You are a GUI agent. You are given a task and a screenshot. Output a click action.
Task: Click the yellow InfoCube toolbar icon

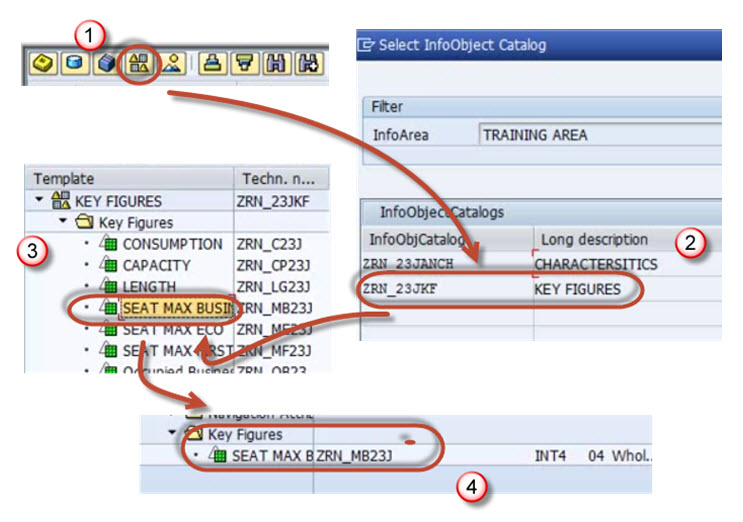[x=44, y=63]
